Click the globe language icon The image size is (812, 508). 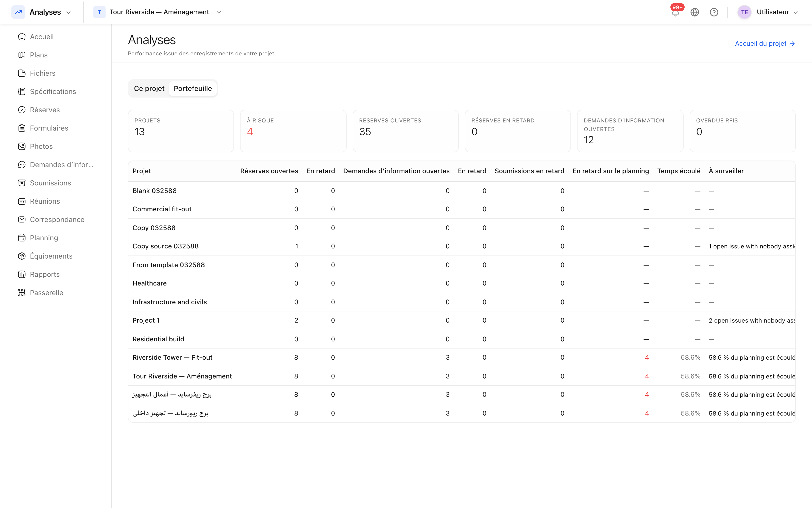[x=695, y=12]
